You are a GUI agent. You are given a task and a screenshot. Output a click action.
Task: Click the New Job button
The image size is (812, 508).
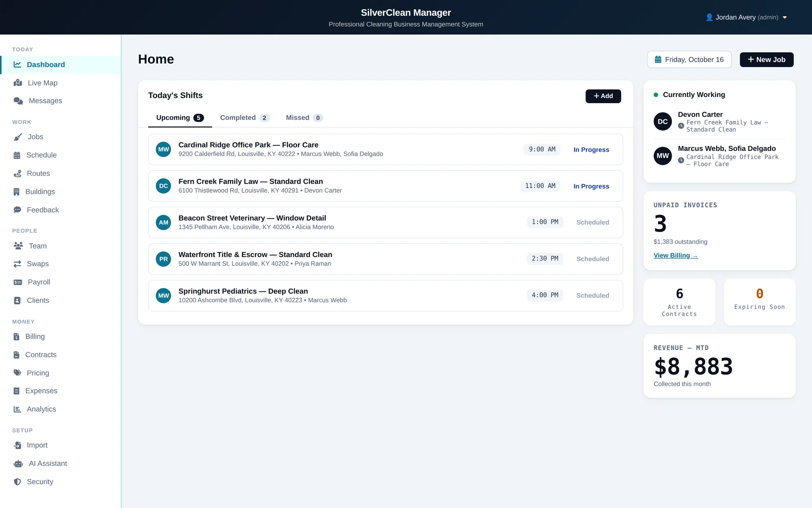767,60
